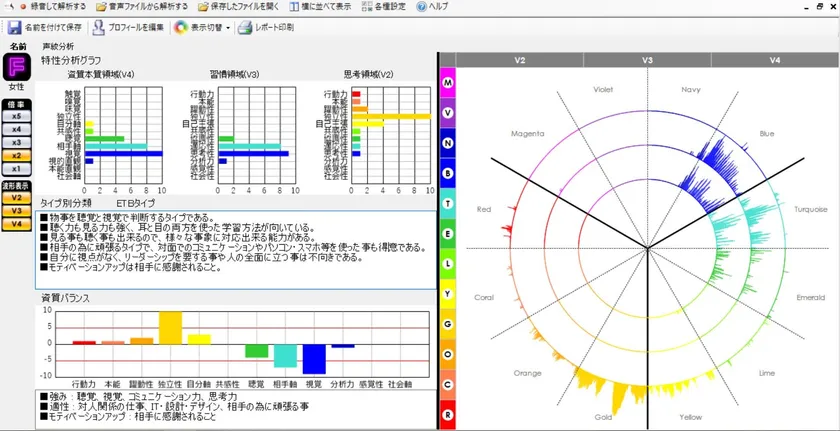Expand the 表示切替 display switch dropdown

228,27
